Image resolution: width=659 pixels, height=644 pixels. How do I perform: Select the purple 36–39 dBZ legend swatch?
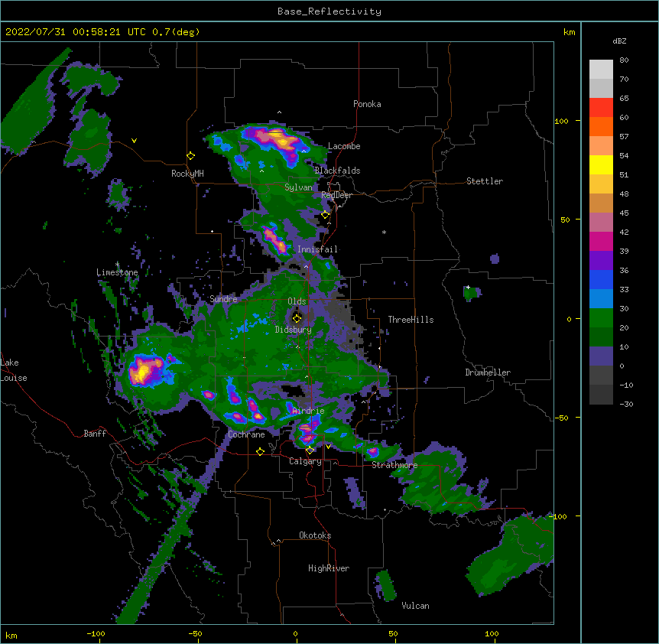coord(601,261)
